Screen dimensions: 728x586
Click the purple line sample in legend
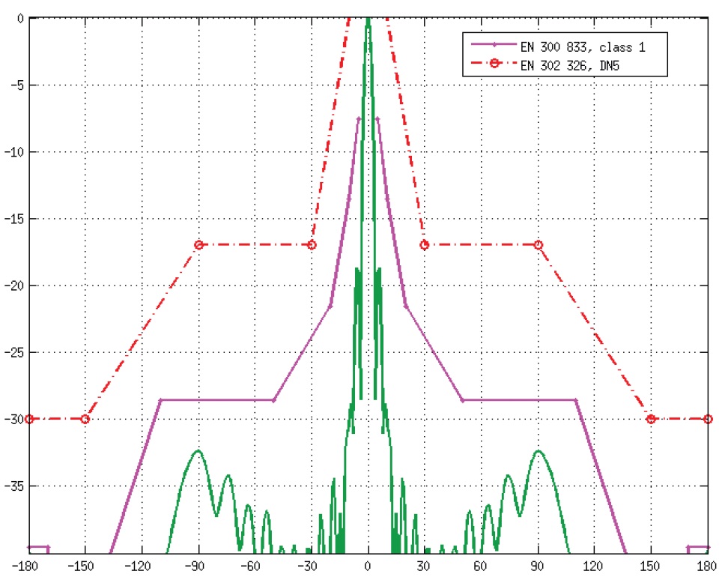494,45
